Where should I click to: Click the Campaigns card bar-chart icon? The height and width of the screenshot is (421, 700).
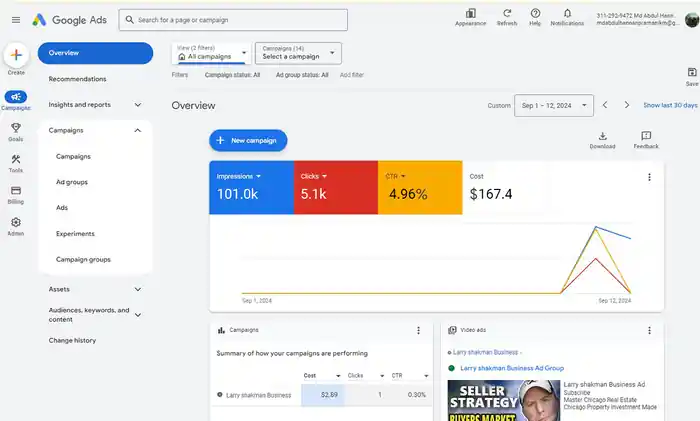(221, 330)
